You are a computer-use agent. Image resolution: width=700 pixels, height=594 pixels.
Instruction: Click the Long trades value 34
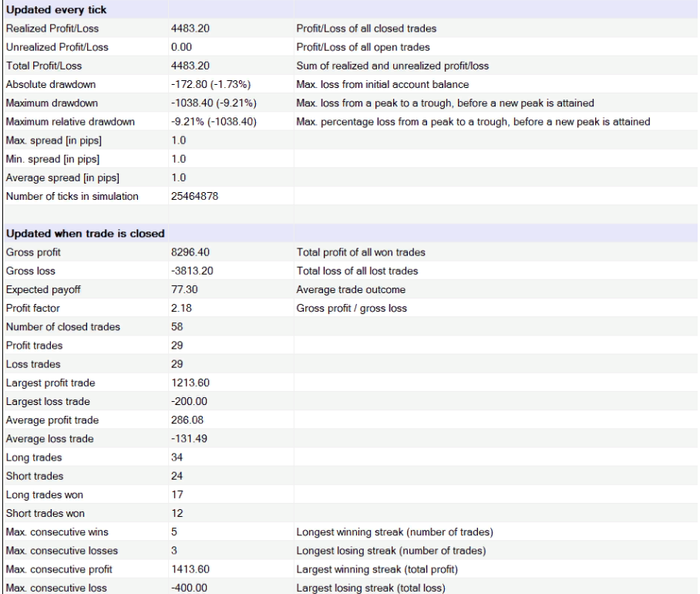click(x=177, y=457)
